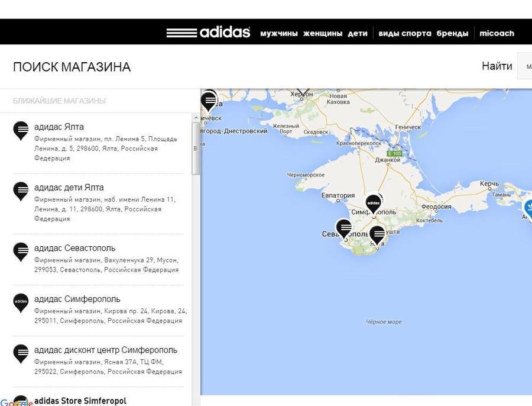This screenshot has height=406, width=532.
Task: Click the pin icon beside адидас дети Ялта
Action: click(x=21, y=191)
